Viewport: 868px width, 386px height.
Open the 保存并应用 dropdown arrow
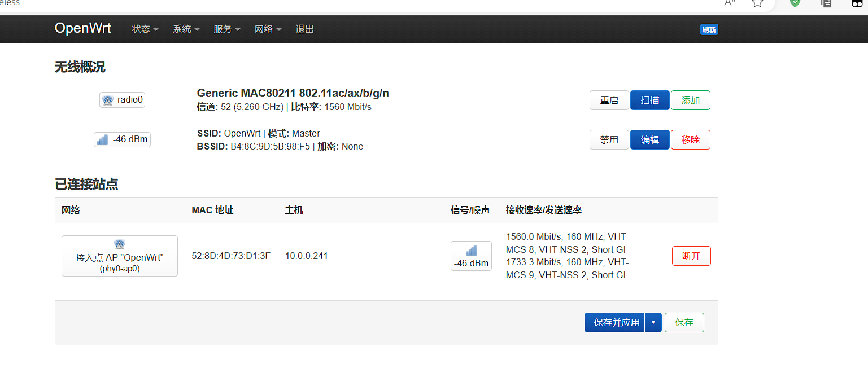tap(653, 323)
